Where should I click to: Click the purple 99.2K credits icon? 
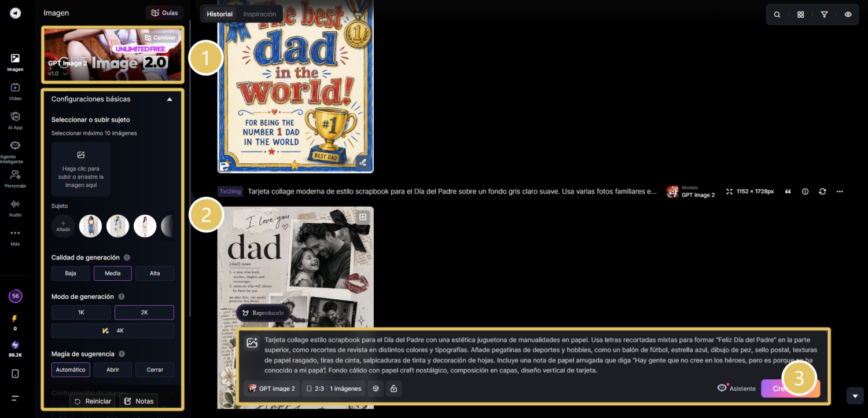(15, 345)
